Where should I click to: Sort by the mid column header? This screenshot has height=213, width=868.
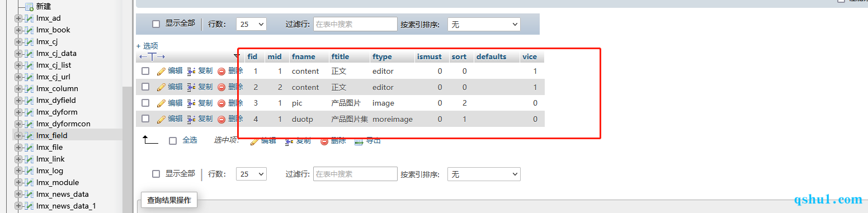point(275,56)
